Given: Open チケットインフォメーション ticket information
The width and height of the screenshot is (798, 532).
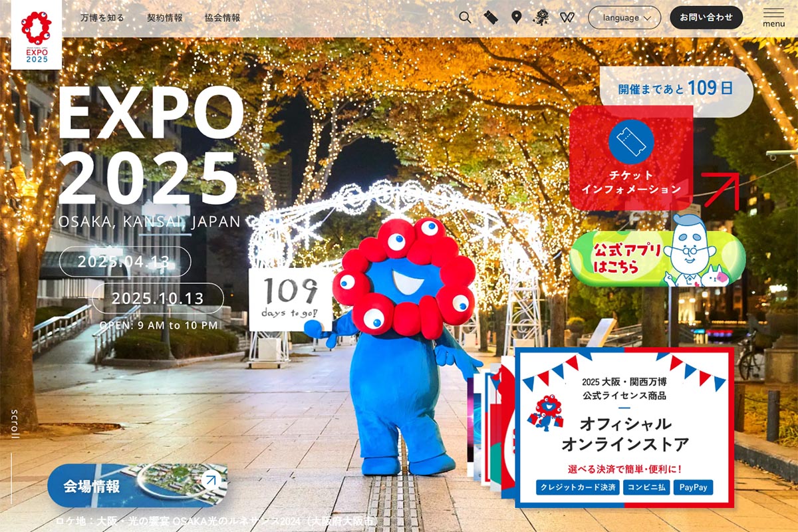Looking at the screenshot, I should click(x=631, y=158).
